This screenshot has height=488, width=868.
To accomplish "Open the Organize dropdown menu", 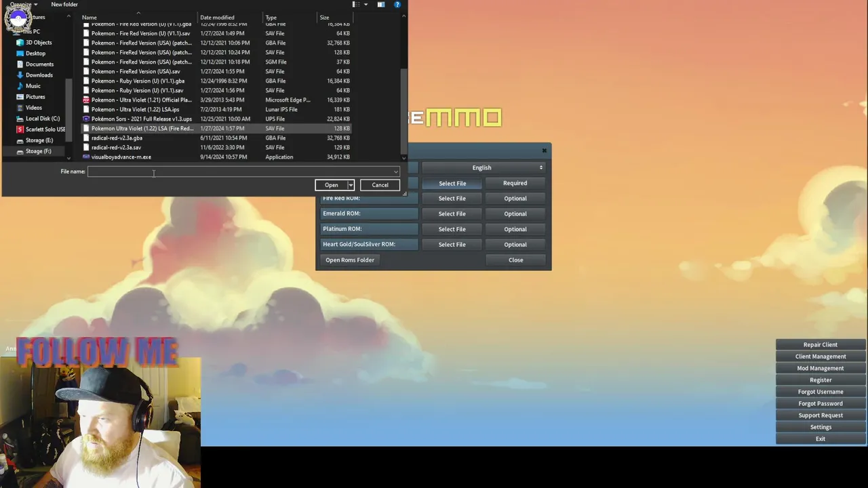I will click(24, 5).
